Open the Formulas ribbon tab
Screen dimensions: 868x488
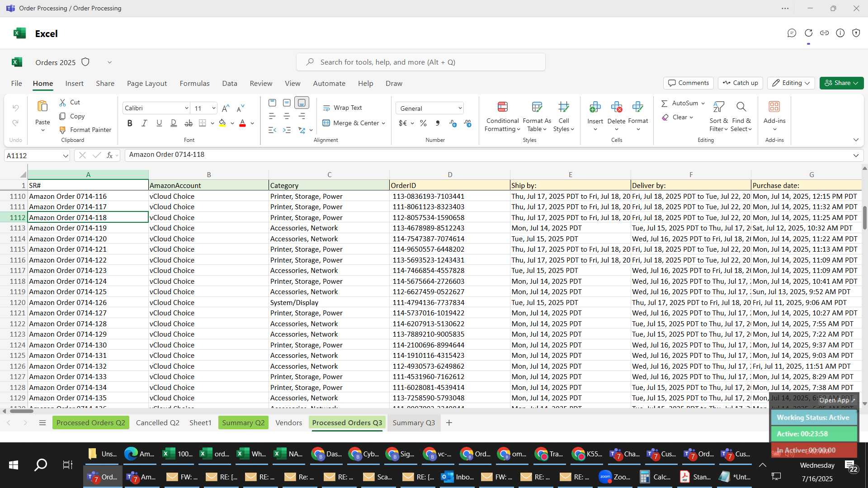pyautogui.click(x=194, y=83)
